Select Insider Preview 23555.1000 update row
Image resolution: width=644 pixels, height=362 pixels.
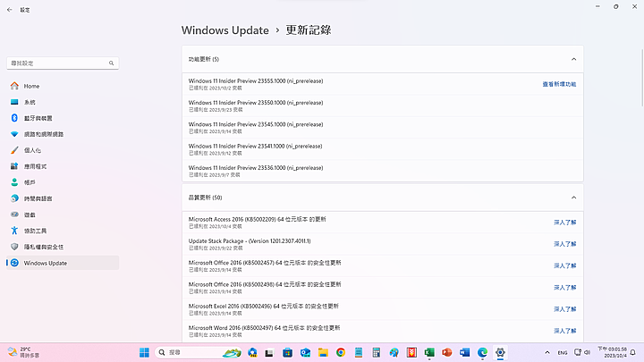(383, 84)
